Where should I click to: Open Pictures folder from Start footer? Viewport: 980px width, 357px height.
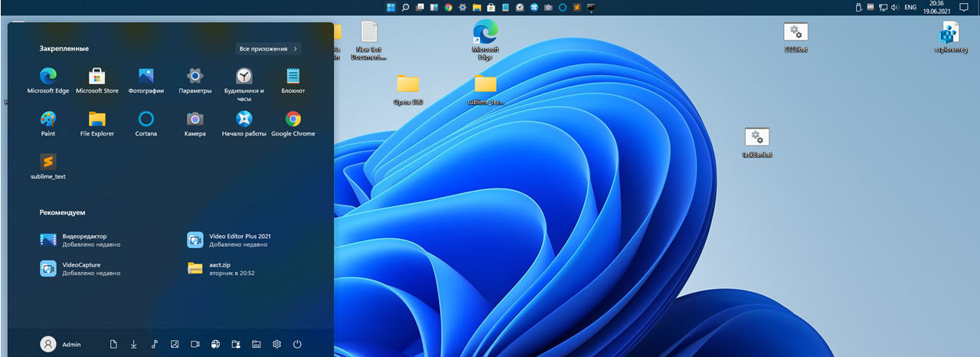pos(175,345)
